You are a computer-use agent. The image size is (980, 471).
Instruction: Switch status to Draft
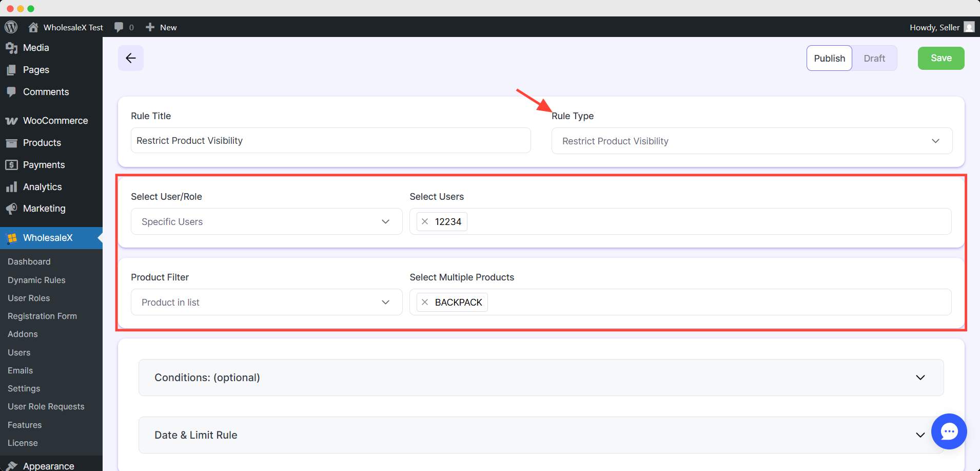[x=874, y=58]
